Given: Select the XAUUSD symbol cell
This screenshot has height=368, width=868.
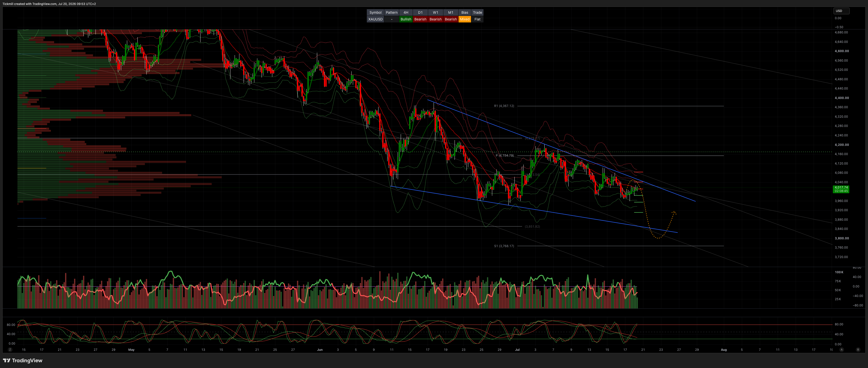Looking at the screenshot, I should (x=375, y=19).
